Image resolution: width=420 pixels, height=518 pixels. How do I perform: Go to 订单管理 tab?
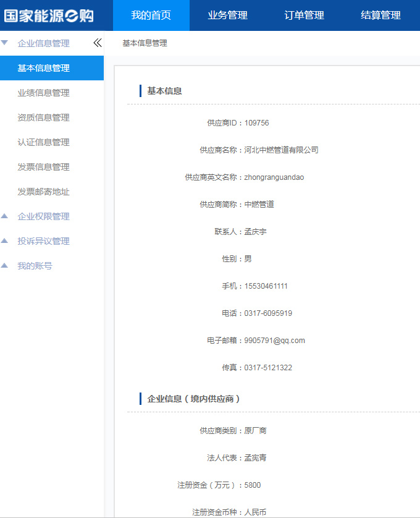tap(304, 15)
